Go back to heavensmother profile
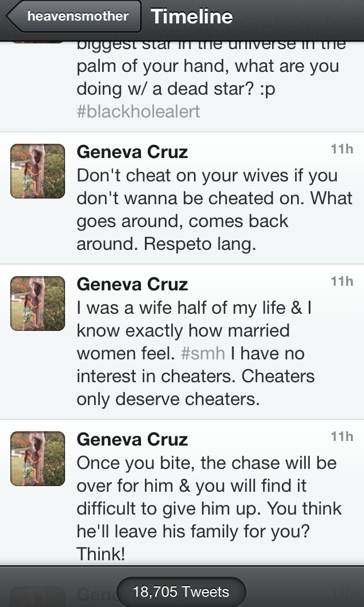This screenshot has height=607, width=364. click(74, 17)
